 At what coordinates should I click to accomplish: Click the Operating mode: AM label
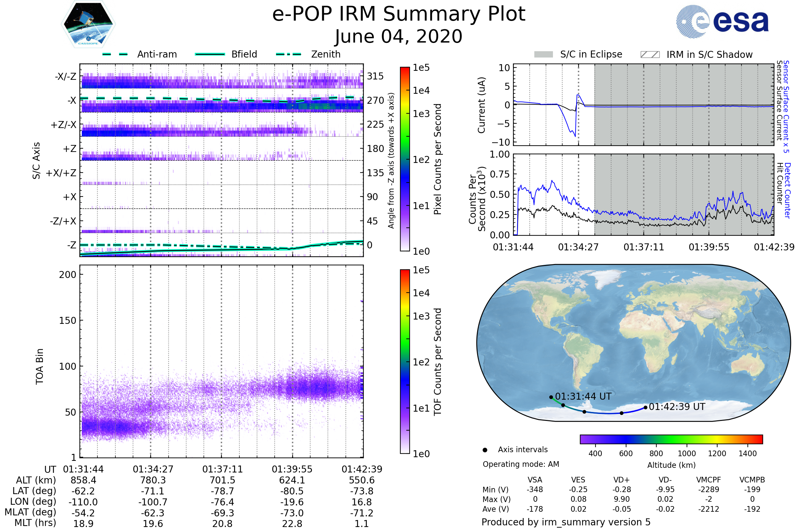[521, 464]
